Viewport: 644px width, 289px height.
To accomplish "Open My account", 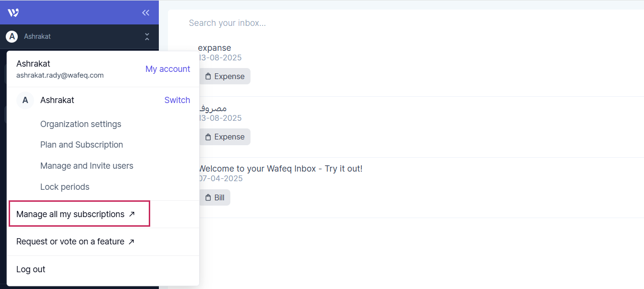I will [x=167, y=69].
